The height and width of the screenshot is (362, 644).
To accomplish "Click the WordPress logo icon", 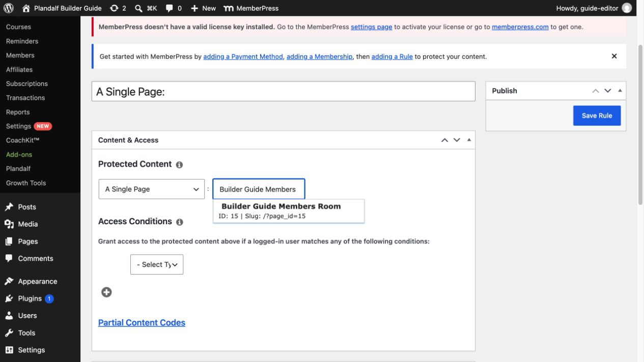I will point(9,8).
